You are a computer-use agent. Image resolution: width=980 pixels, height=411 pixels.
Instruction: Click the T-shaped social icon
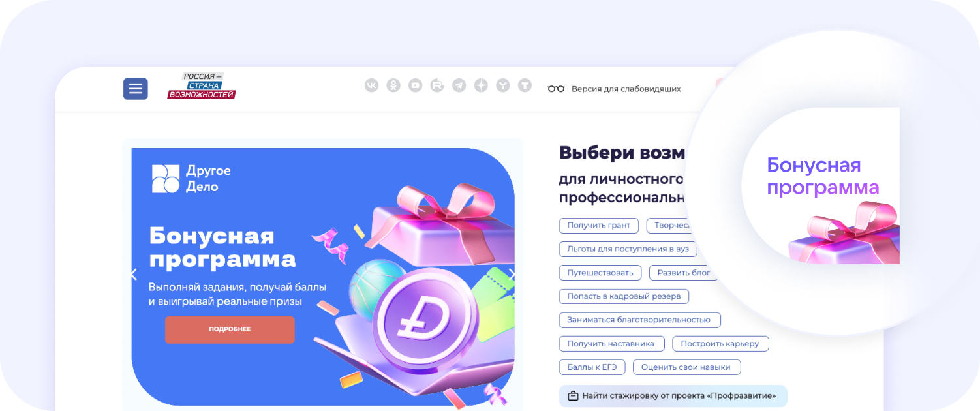(525, 85)
